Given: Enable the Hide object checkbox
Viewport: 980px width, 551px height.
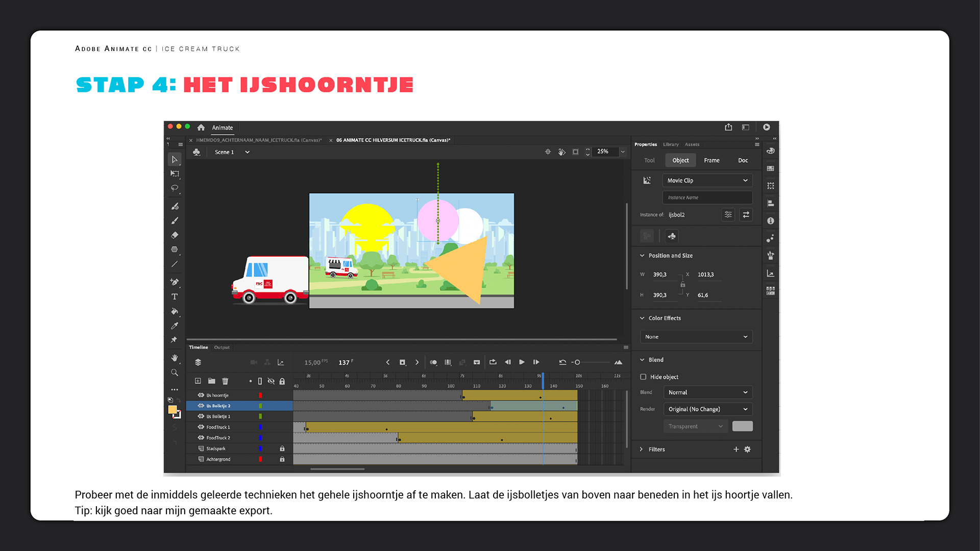Looking at the screenshot, I should 643,377.
